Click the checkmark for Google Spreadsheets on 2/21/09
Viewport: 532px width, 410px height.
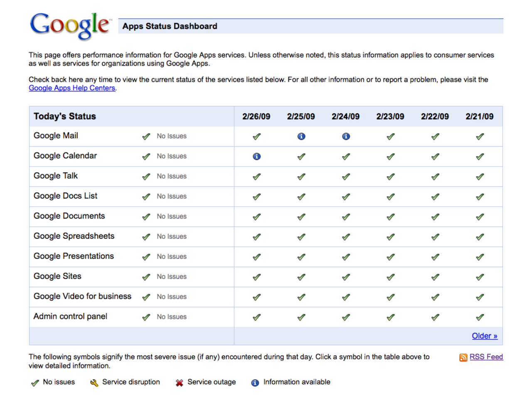(479, 237)
